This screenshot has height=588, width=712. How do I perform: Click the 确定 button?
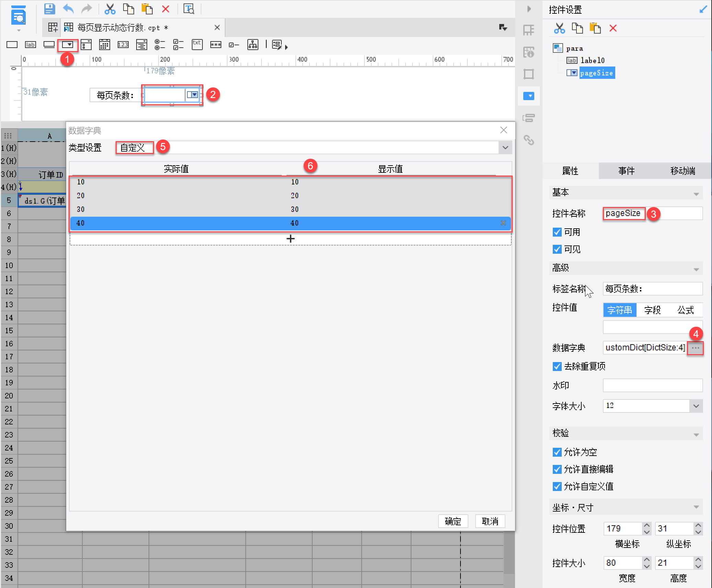point(453,521)
